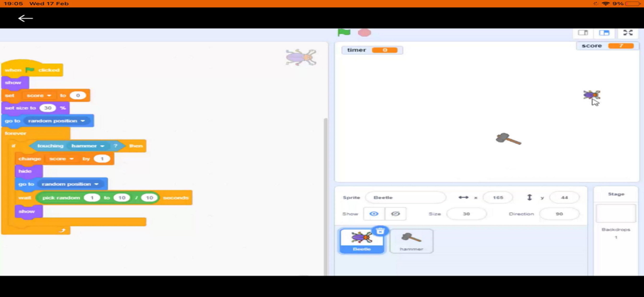The height and width of the screenshot is (297, 644).
Task: Hide the sprite using crossed-eye icon
Action: (x=395, y=213)
